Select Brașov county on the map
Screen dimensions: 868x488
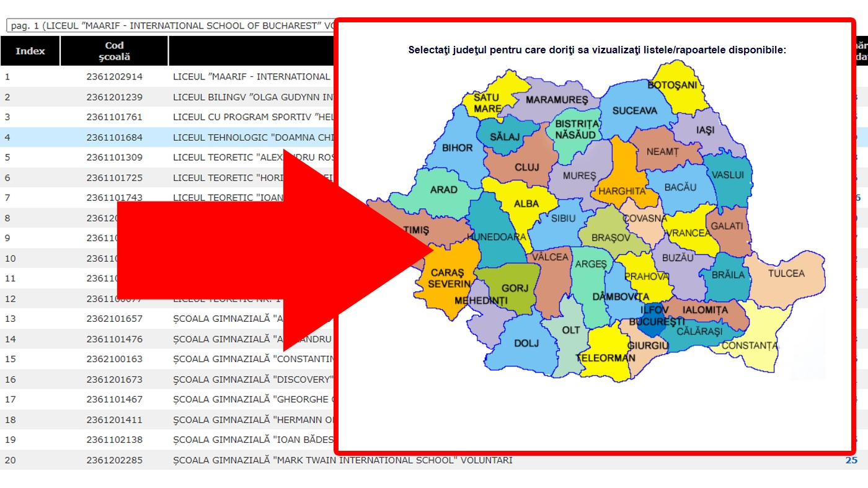tap(611, 237)
